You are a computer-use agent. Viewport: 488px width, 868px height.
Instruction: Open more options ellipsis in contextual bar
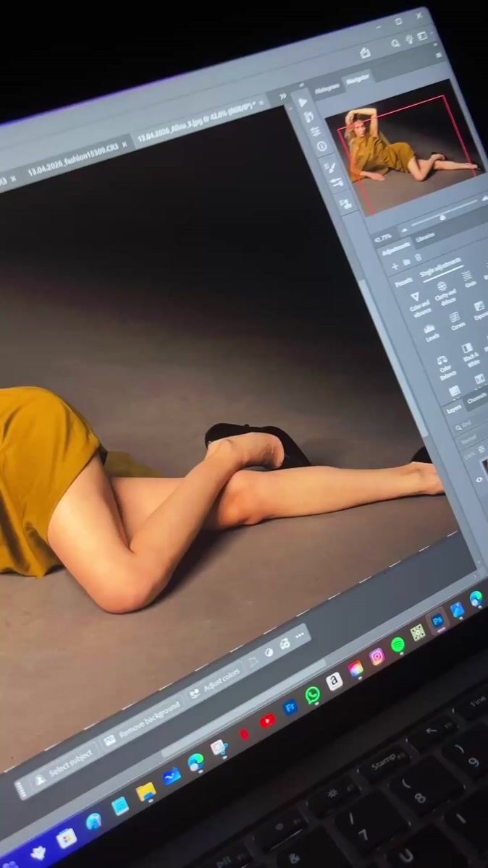click(300, 637)
